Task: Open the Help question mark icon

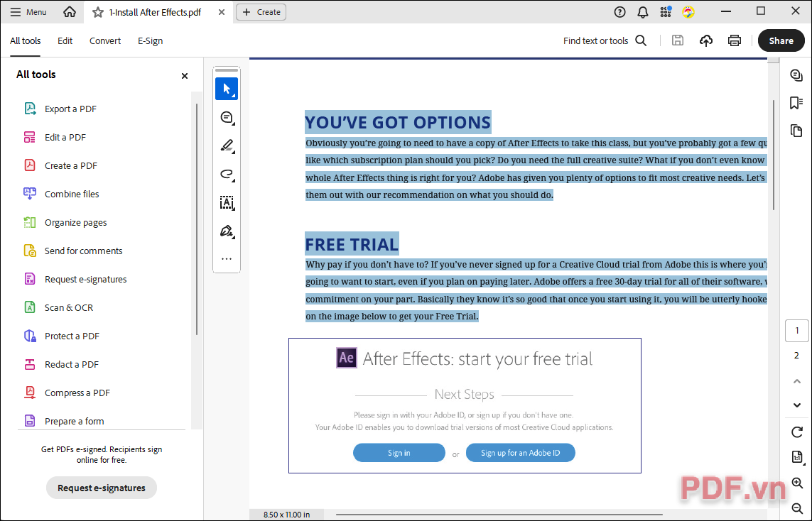Action: click(x=619, y=12)
